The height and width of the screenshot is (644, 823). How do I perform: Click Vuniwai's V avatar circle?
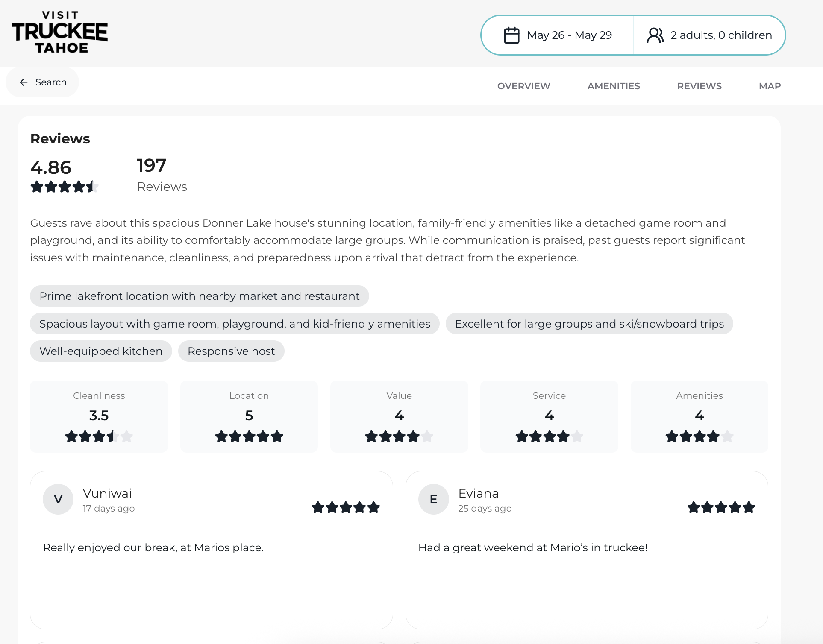coord(58,499)
